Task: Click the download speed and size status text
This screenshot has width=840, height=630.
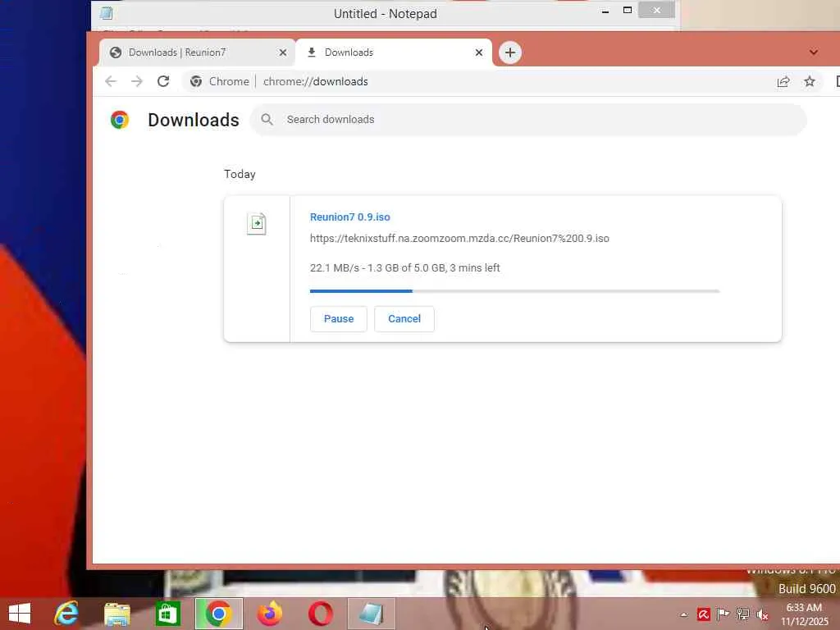Action: (404, 268)
